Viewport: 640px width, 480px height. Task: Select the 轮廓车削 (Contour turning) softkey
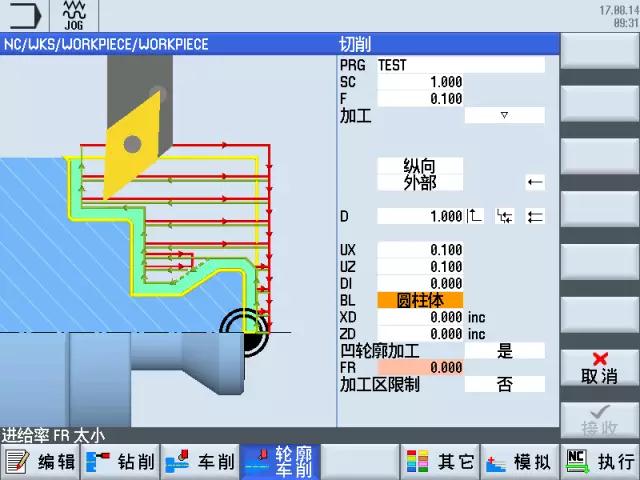coord(280,461)
